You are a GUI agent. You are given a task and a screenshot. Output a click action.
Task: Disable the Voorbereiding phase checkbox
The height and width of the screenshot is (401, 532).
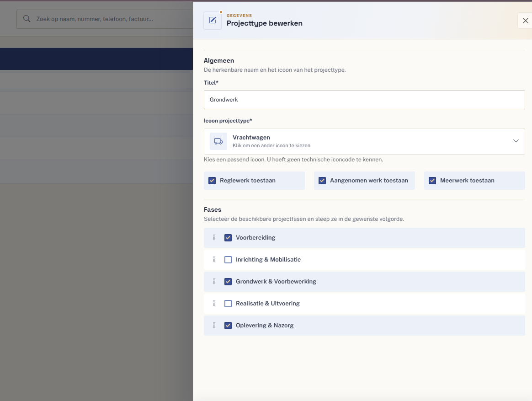228,238
